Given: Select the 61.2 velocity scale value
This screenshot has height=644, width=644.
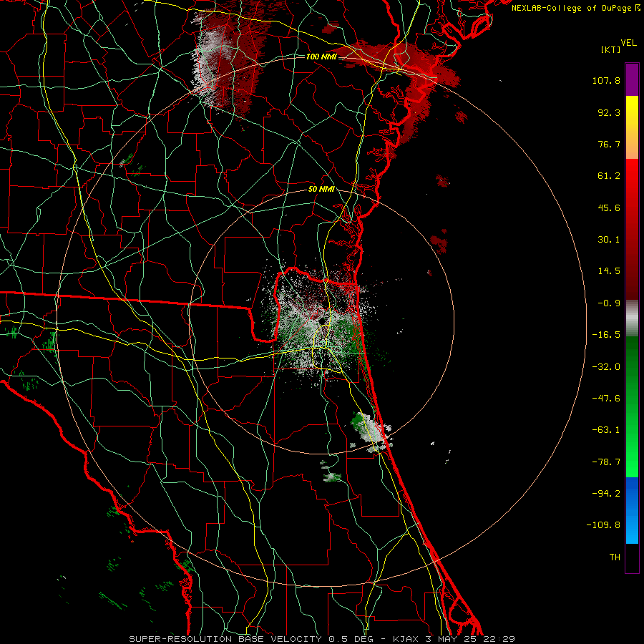Looking at the screenshot, I should (x=609, y=176).
